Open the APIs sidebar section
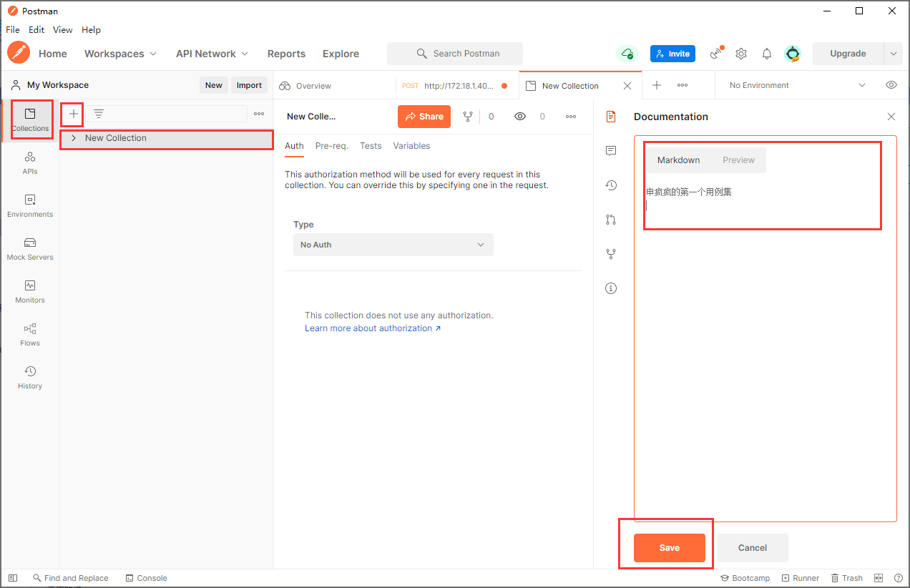The width and height of the screenshot is (910, 588). click(30, 163)
